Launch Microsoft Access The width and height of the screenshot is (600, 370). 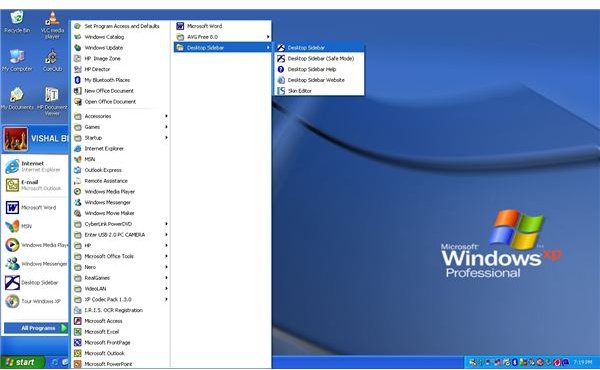tap(121, 321)
